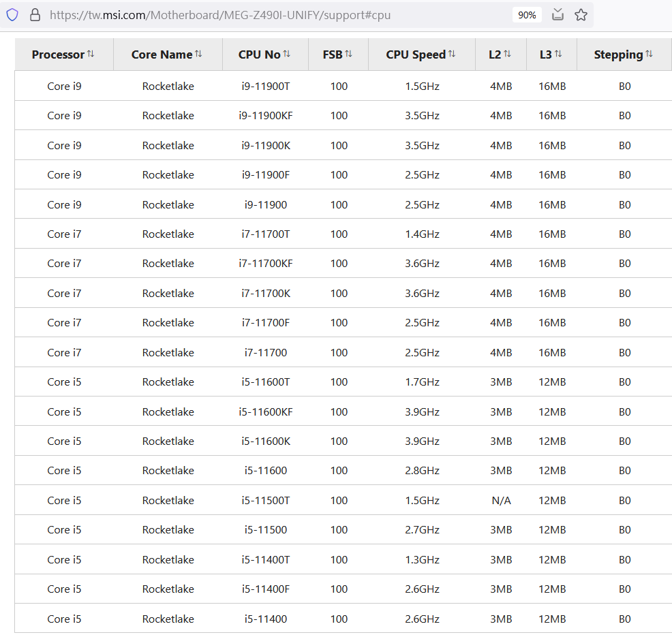Select the i5-11400F row's CPU number
This screenshot has height=637, width=672.
click(266, 589)
